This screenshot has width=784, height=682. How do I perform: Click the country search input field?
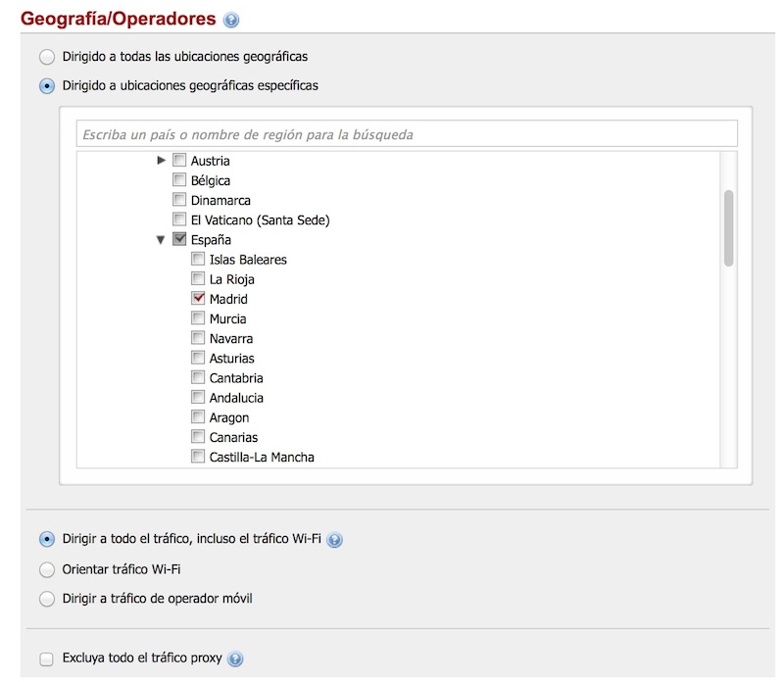pyautogui.click(x=406, y=133)
